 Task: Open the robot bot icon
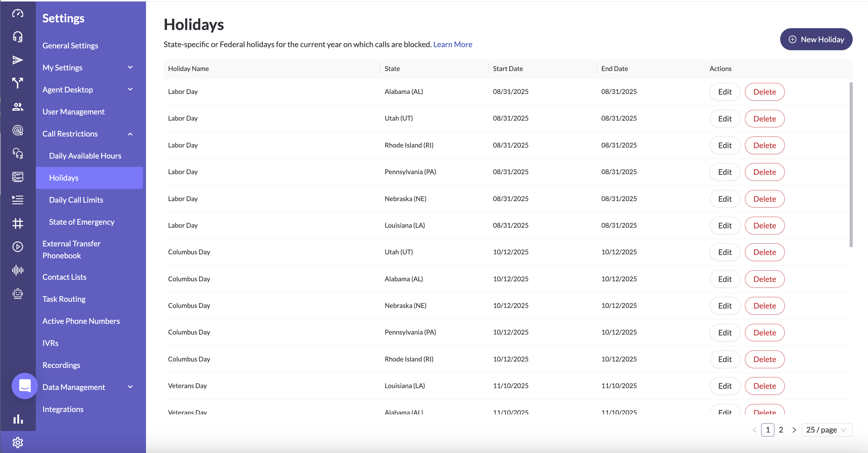click(x=17, y=293)
